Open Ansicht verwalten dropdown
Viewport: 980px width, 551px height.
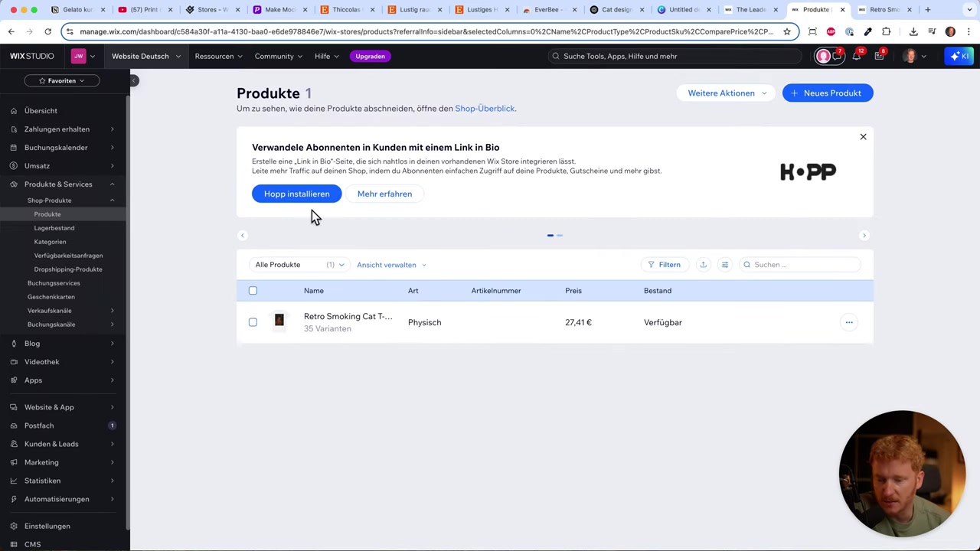391,265
